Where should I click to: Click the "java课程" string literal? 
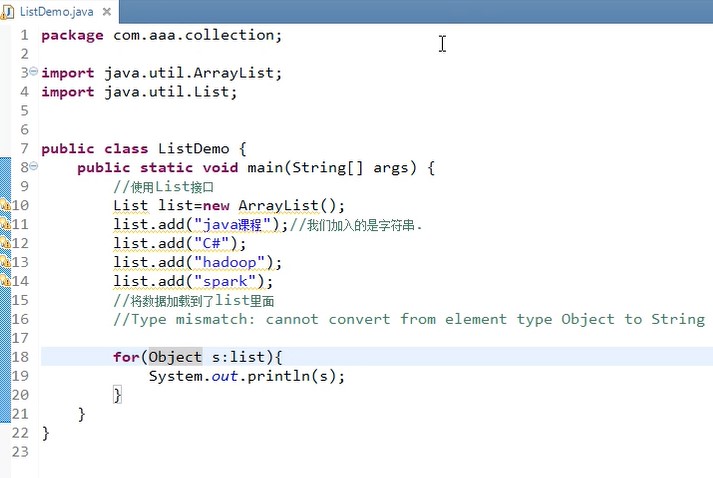(x=232, y=224)
